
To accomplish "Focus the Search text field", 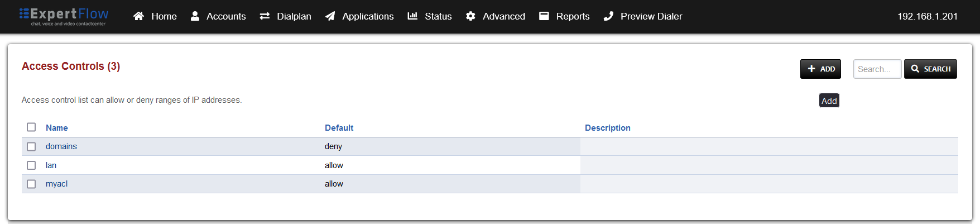I will [877, 69].
